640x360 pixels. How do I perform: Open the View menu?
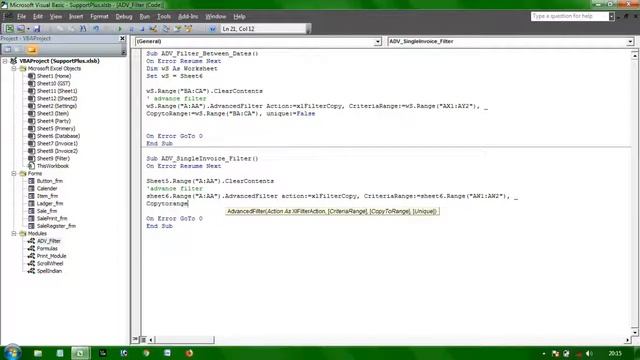56,17
